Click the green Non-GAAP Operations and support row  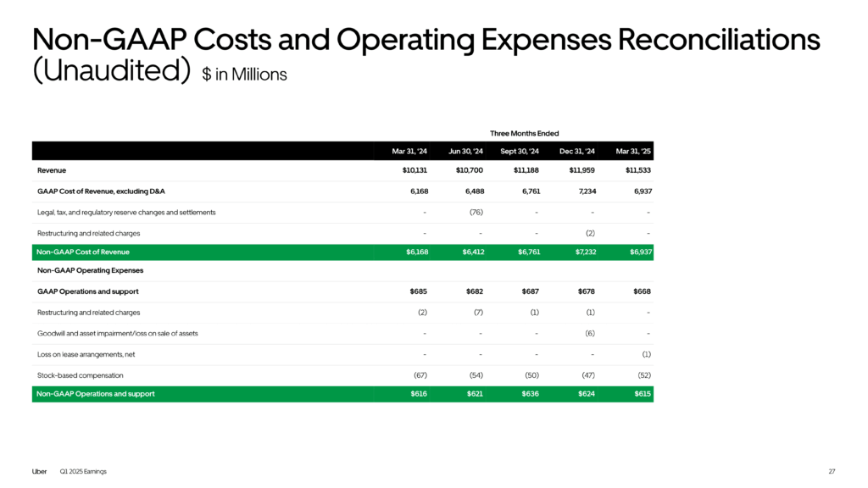(x=342, y=394)
